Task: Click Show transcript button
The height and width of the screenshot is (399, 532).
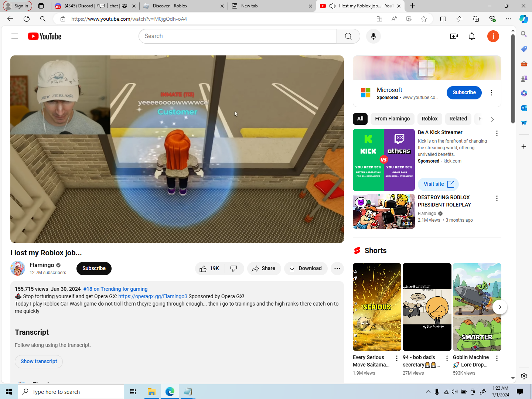Action: [x=39, y=362]
